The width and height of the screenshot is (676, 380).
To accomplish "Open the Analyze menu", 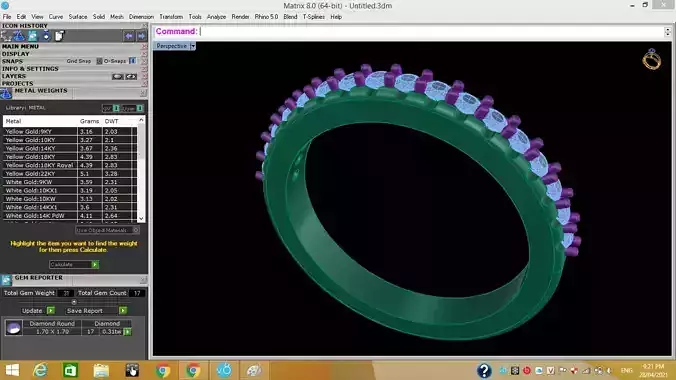I will coord(216,17).
